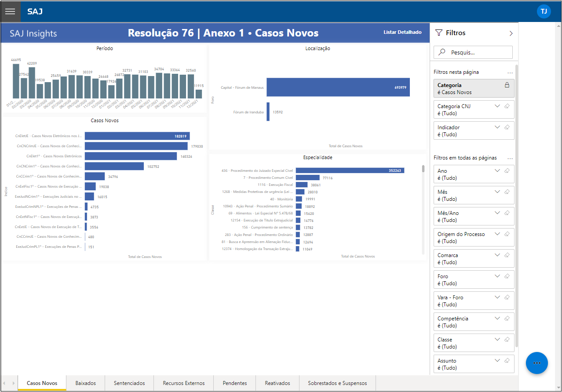Select the Período bar labeled 46695
This screenshot has height=392, width=562.
tap(16, 81)
